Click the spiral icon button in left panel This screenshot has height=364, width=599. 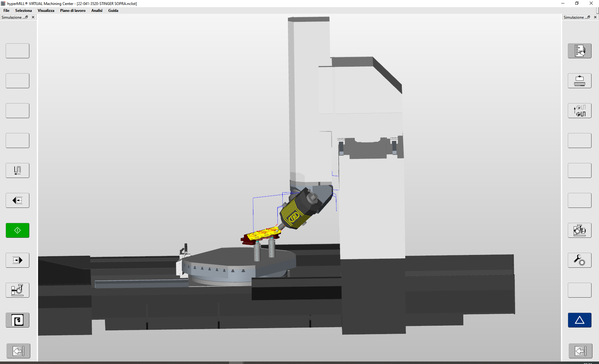[17, 320]
